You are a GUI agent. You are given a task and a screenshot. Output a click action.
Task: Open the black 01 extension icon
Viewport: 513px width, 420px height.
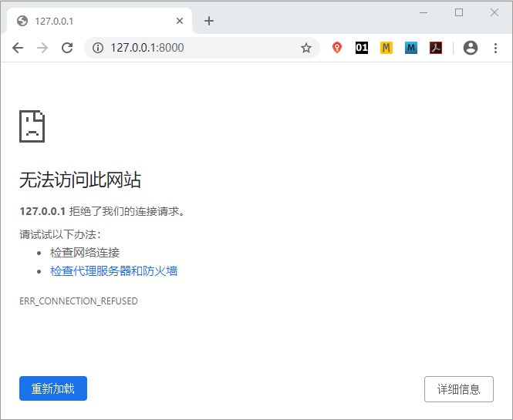pos(362,48)
